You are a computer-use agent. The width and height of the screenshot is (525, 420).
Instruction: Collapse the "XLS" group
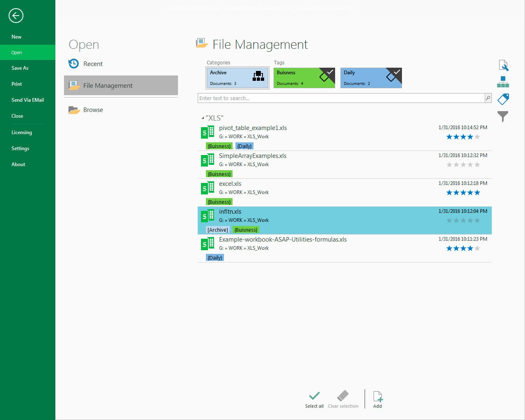coord(203,118)
